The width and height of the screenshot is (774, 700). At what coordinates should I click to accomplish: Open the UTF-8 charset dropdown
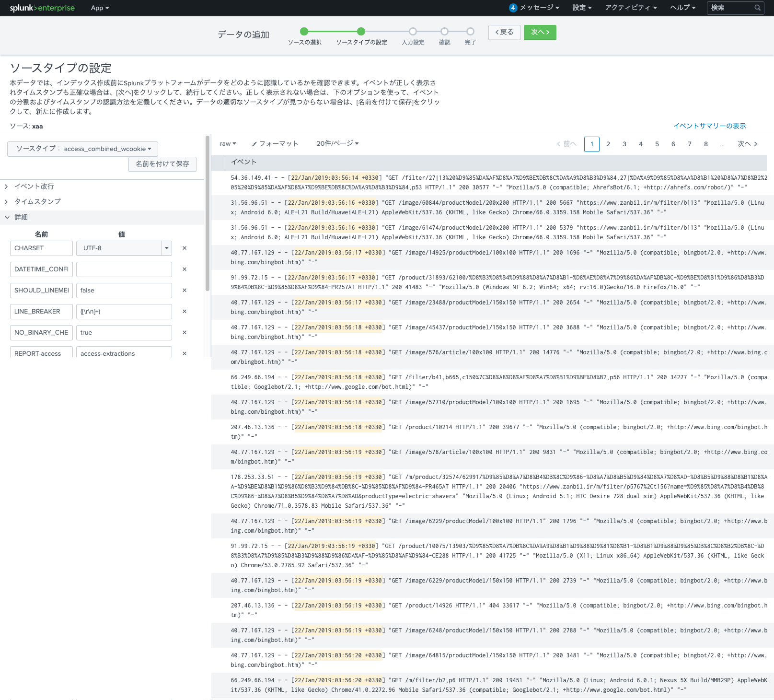pos(124,248)
